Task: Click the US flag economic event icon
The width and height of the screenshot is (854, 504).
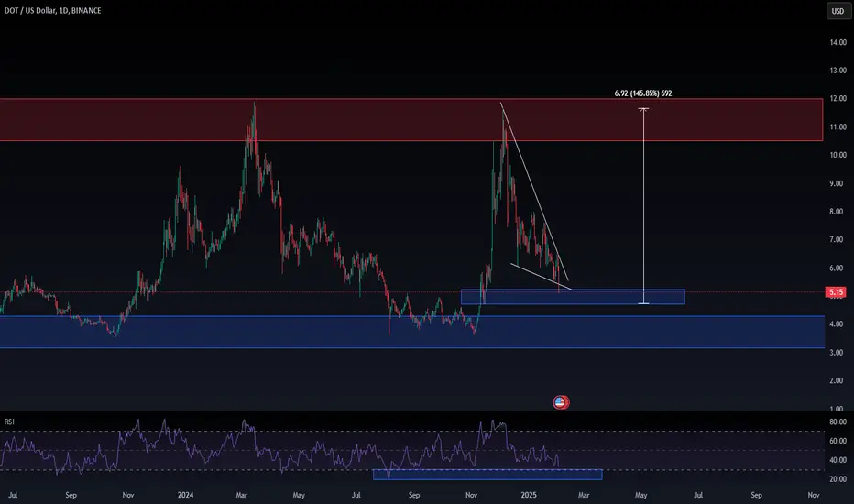Action: (561, 402)
